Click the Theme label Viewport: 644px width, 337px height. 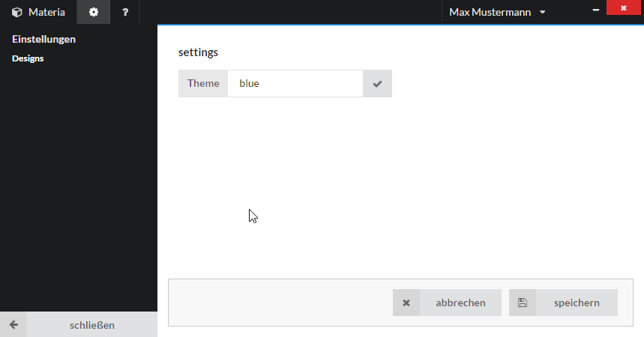coord(203,84)
